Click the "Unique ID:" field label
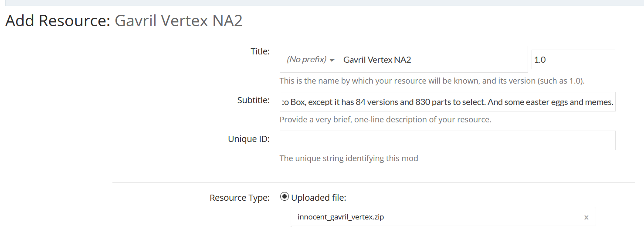 (249, 139)
